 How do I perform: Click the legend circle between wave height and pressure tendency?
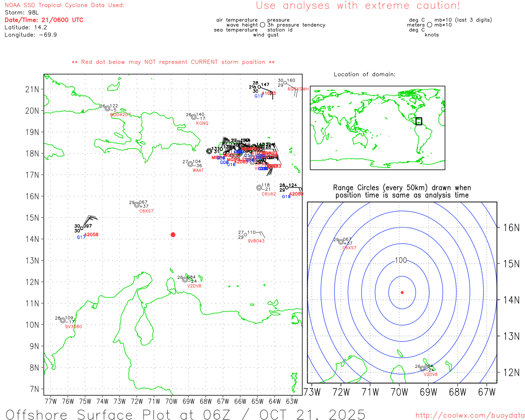[262, 25]
